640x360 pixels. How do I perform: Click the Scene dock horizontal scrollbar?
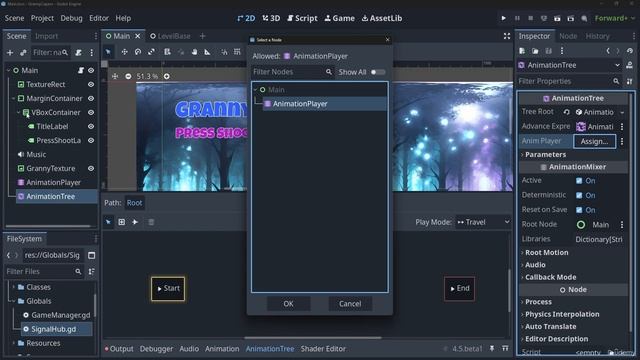tap(48, 226)
